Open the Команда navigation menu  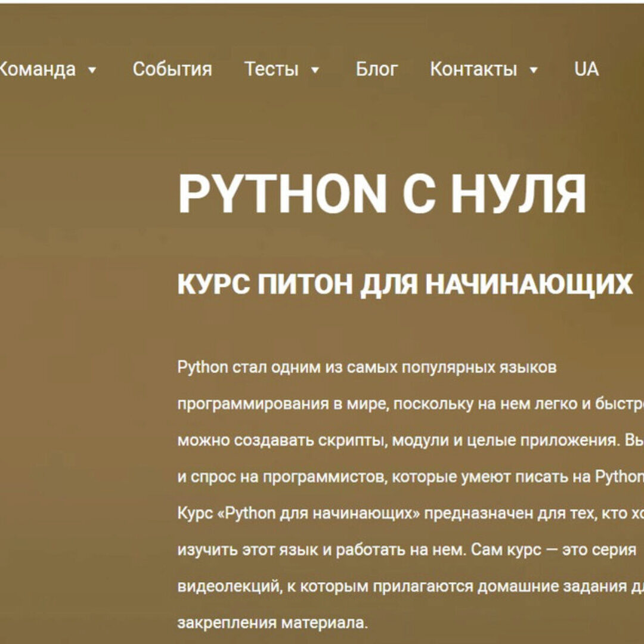pos(37,69)
